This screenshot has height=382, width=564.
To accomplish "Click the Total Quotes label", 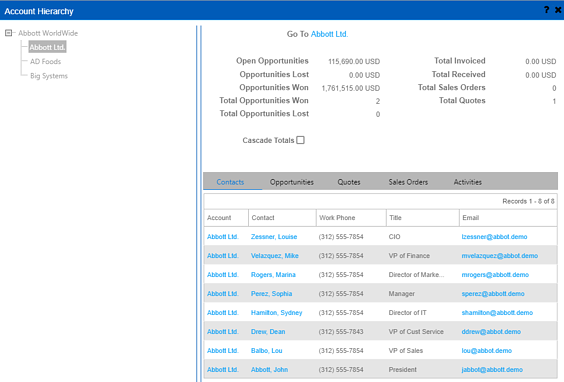I will 462,100.
